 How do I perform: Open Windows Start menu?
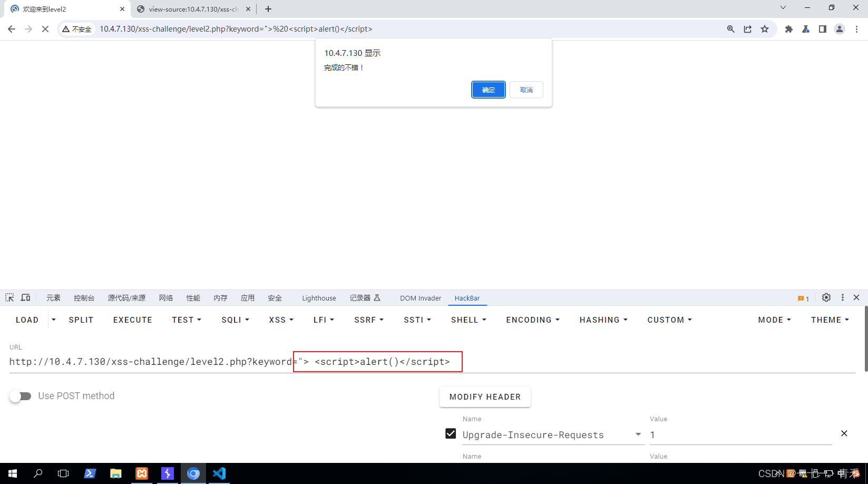[x=13, y=473]
